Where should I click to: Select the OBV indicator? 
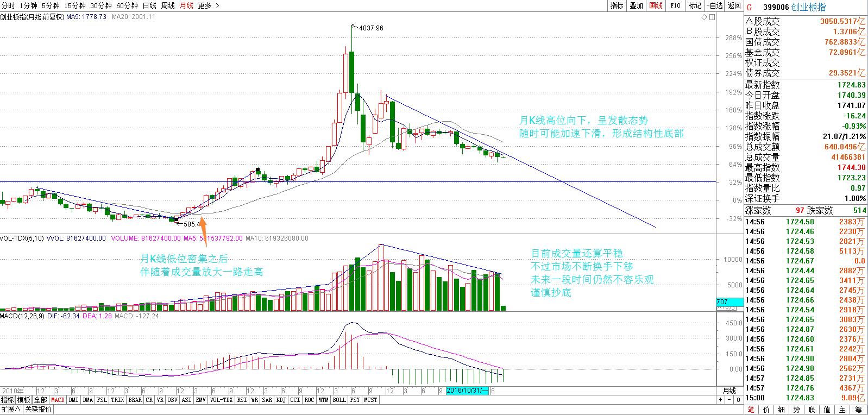pyautogui.click(x=172, y=400)
